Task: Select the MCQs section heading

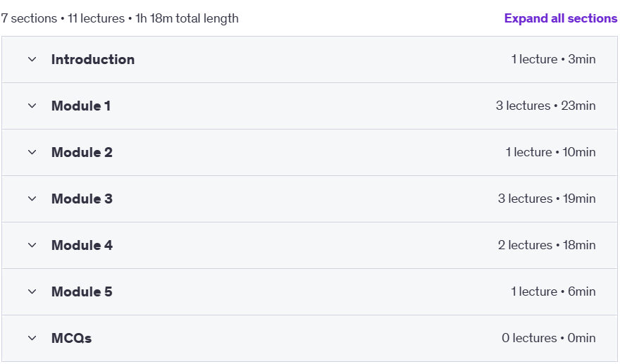Action: tap(72, 338)
